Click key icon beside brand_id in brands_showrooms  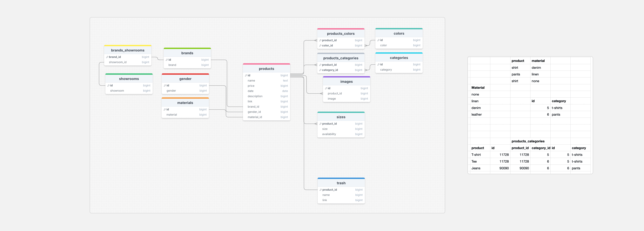(x=107, y=57)
